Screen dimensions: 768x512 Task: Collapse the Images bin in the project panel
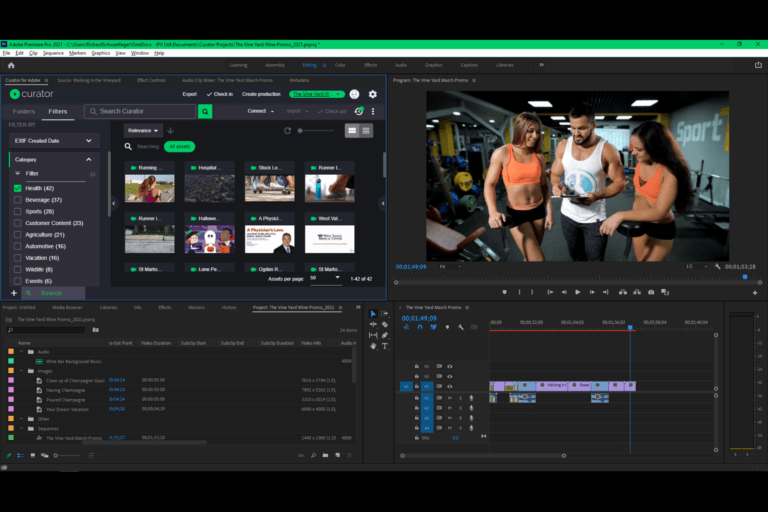[19, 371]
